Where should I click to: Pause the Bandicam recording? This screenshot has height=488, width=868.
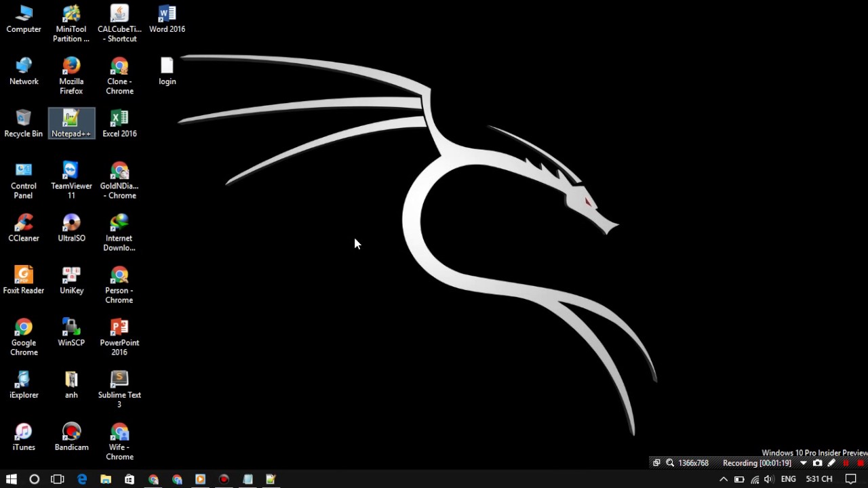tap(846, 463)
